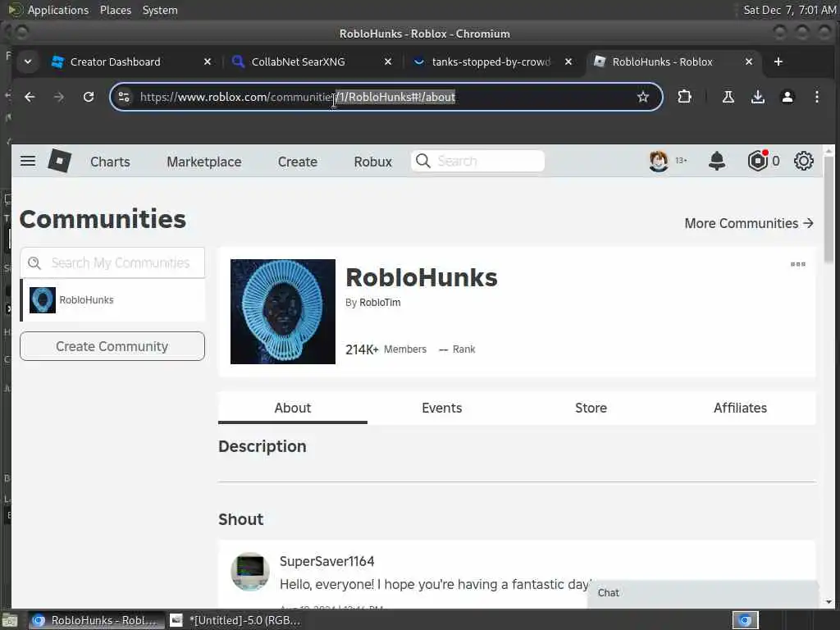840x630 pixels.
Task: Click the date and time clock
Action: click(x=790, y=10)
